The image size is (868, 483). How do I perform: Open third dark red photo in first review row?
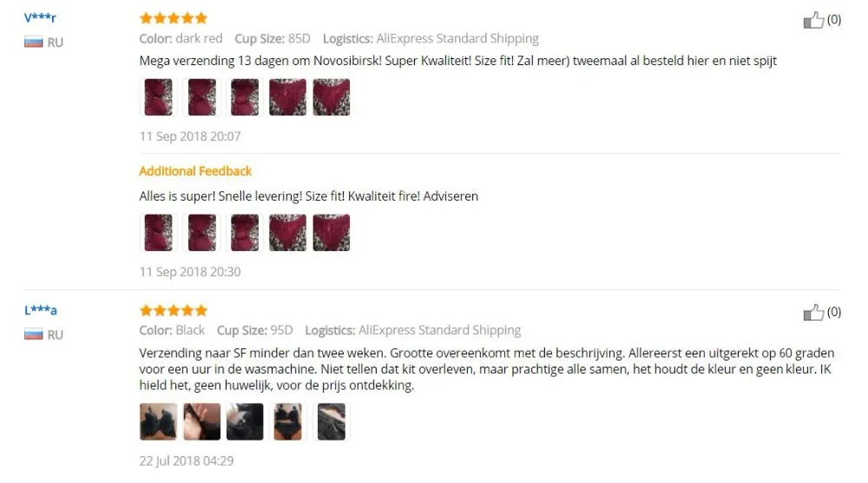pos(245,97)
